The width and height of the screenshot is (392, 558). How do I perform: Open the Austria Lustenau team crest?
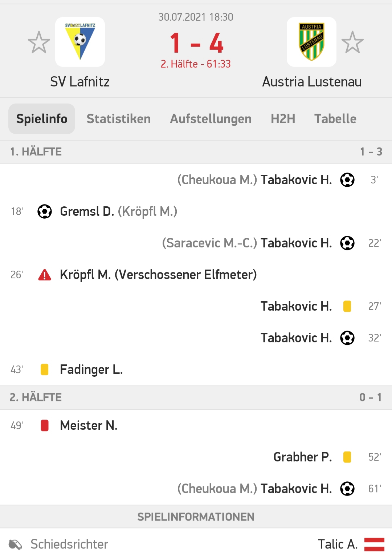click(x=311, y=42)
